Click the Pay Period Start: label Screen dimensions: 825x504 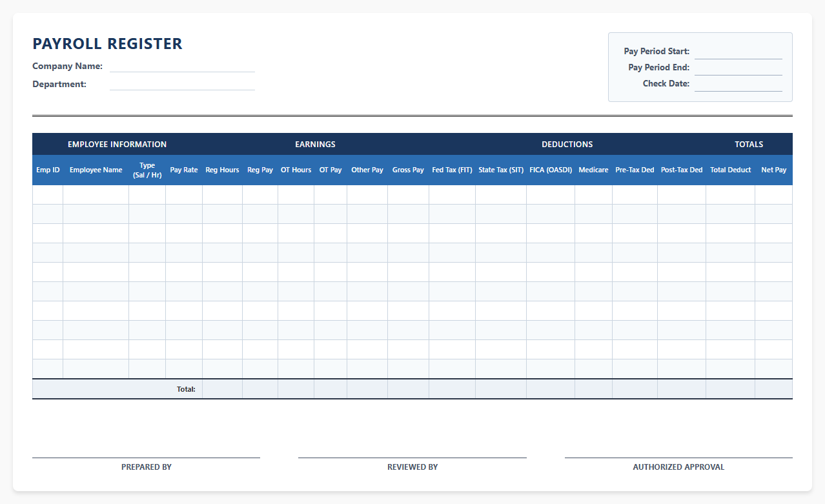[657, 52]
